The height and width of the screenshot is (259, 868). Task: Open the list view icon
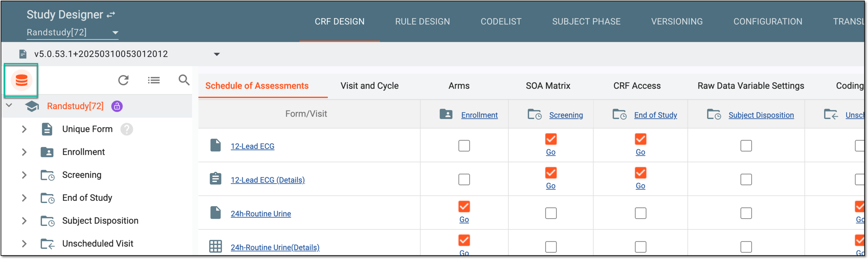point(153,80)
